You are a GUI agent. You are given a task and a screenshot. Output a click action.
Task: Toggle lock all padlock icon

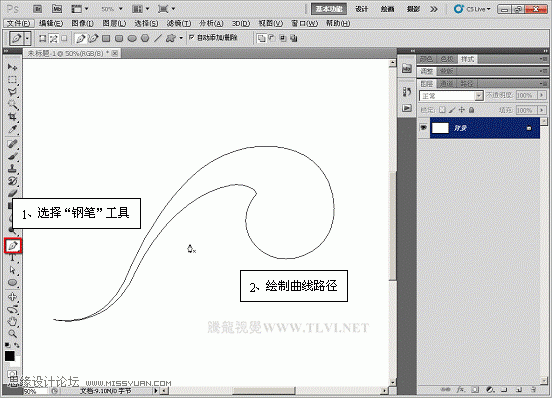click(472, 110)
